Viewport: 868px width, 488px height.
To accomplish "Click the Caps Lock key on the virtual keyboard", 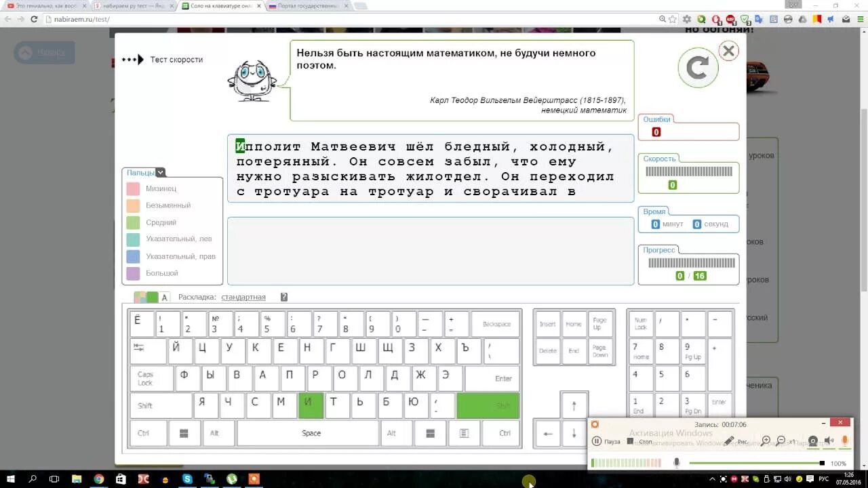I will 152,378.
